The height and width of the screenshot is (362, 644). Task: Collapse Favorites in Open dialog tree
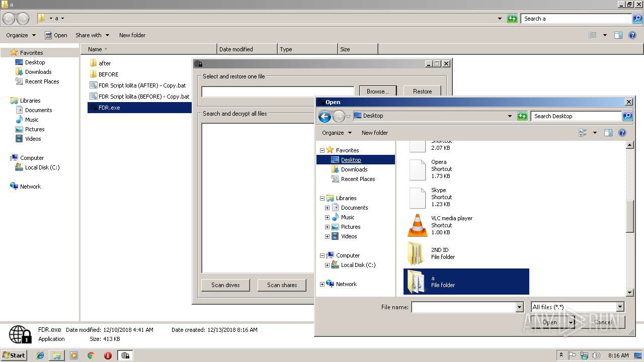coord(322,150)
